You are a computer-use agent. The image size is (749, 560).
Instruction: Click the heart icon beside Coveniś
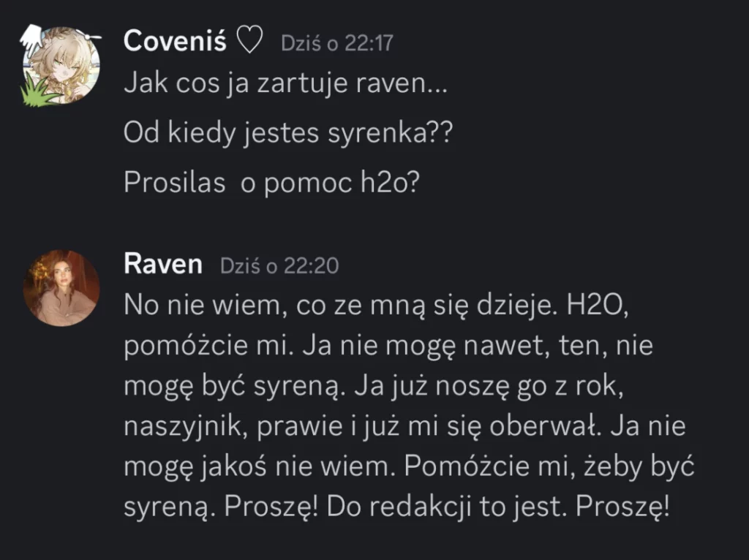[x=250, y=39]
